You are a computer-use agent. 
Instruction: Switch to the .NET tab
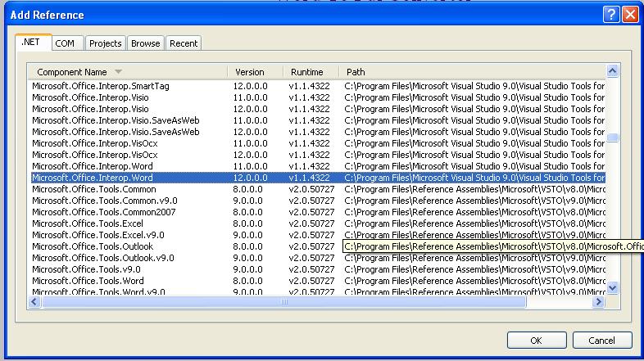pos(34,43)
